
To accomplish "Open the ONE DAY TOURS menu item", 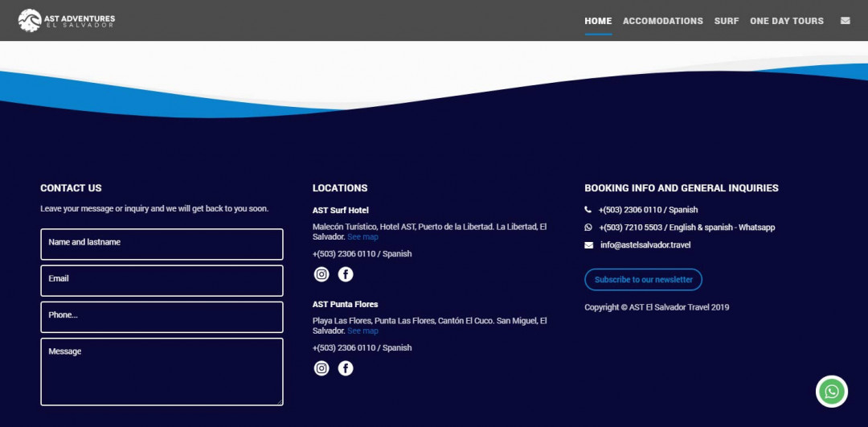I will [787, 21].
